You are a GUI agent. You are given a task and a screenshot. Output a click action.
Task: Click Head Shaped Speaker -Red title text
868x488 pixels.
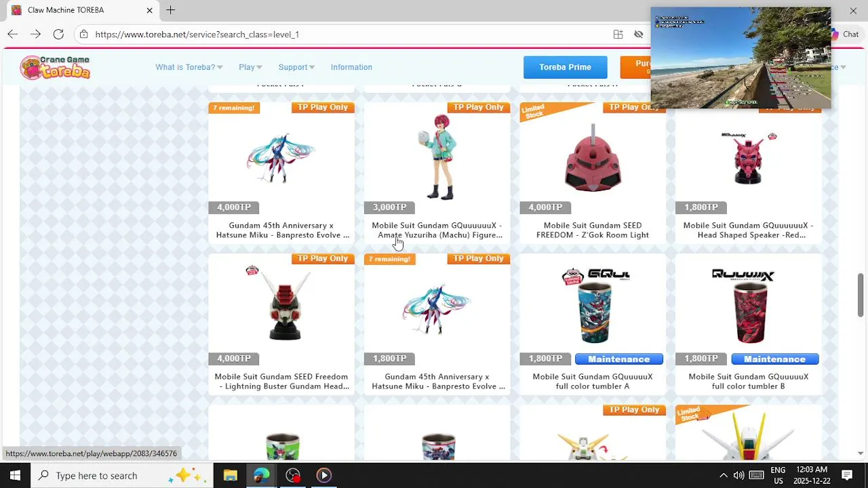pos(749,230)
